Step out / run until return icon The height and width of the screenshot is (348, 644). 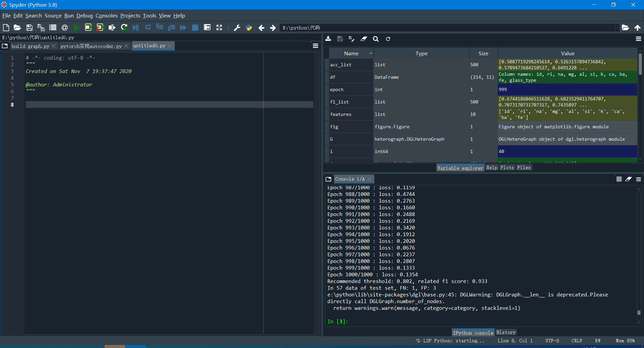pos(171,27)
